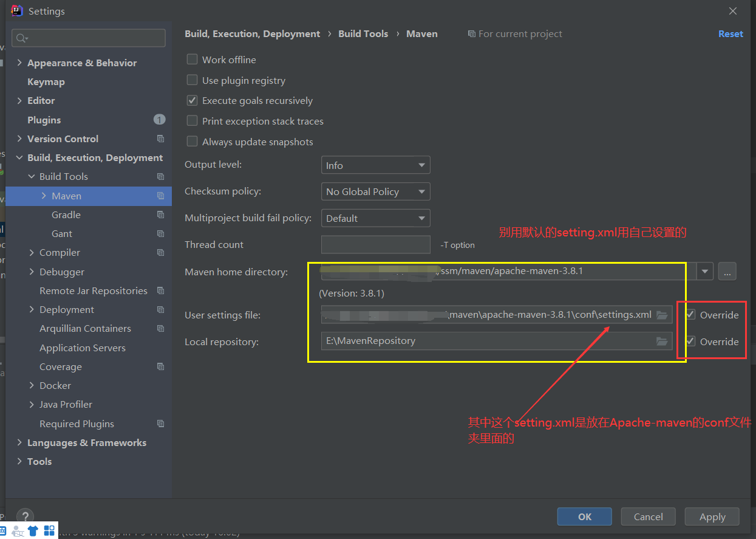The width and height of the screenshot is (756, 539).
Task: Expand the Debugger node
Action: pyautogui.click(x=32, y=272)
